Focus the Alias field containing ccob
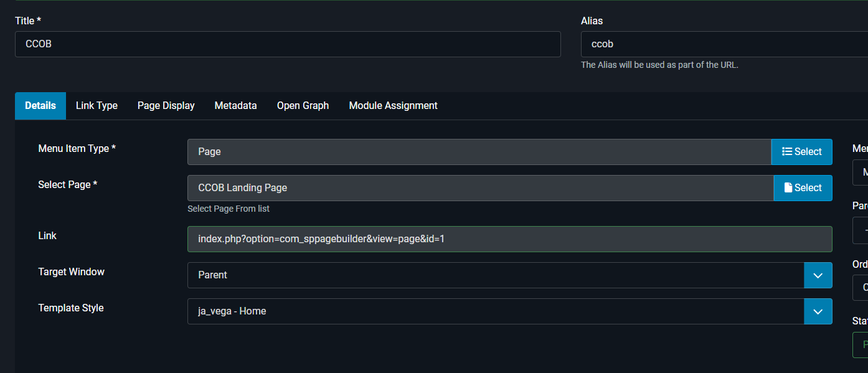This screenshot has height=373, width=868. [x=722, y=44]
